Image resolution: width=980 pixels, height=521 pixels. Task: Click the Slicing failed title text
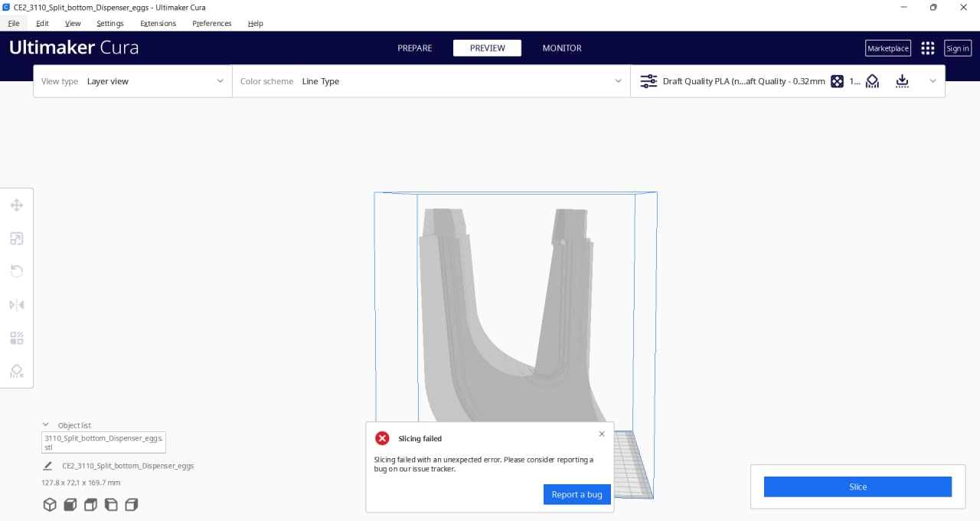pyautogui.click(x=420, y=439)
